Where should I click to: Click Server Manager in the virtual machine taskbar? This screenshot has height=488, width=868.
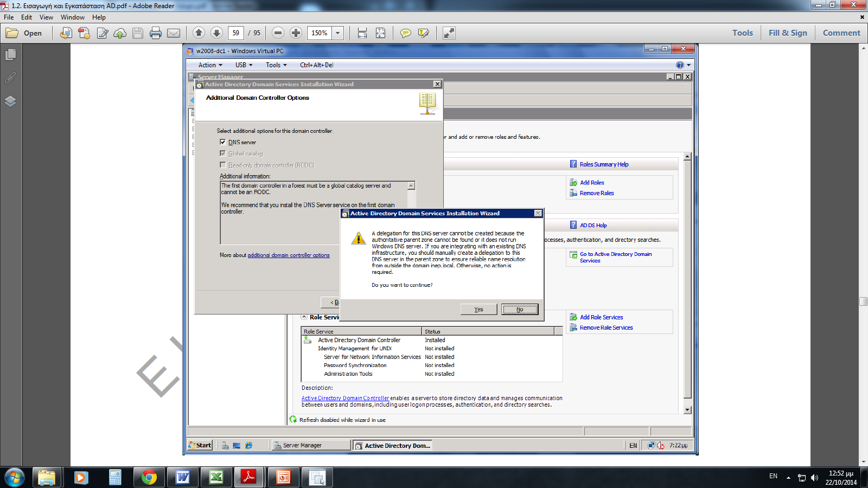[310, 445]
